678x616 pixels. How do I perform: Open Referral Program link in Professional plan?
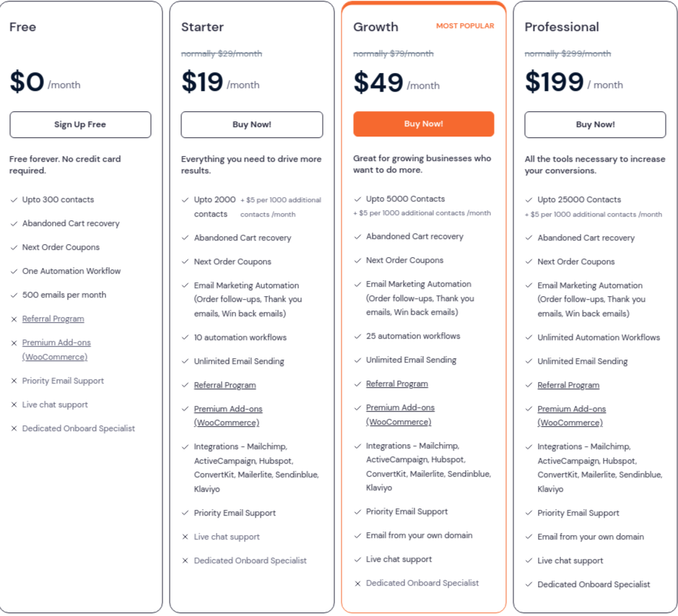(x=568, y=385)
